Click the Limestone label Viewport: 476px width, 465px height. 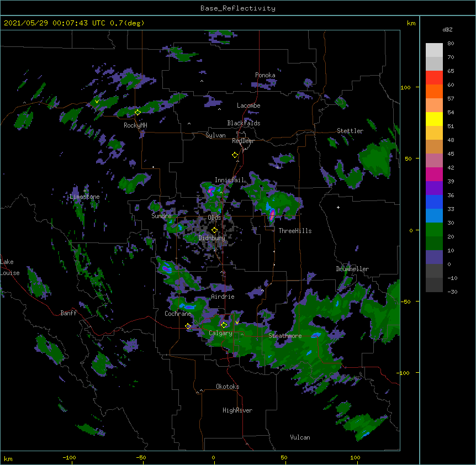pyautogui.click(x=84, y=197)
